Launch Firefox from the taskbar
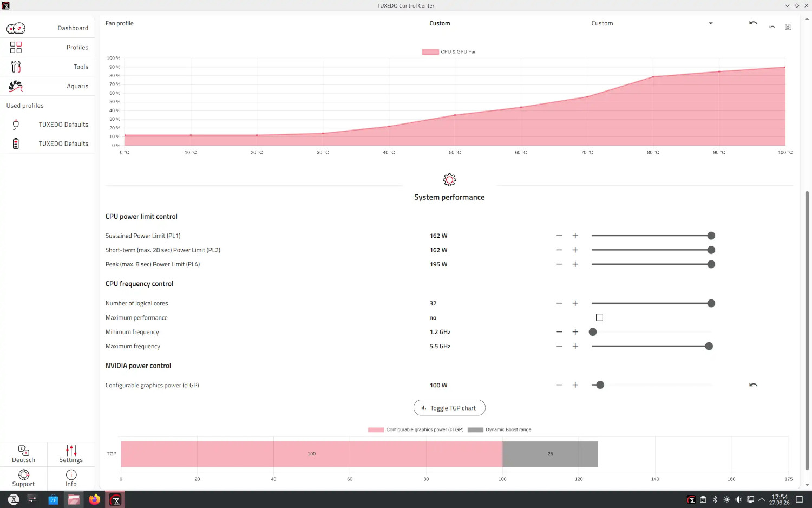812x508 pixels. (x=95, y=499)
